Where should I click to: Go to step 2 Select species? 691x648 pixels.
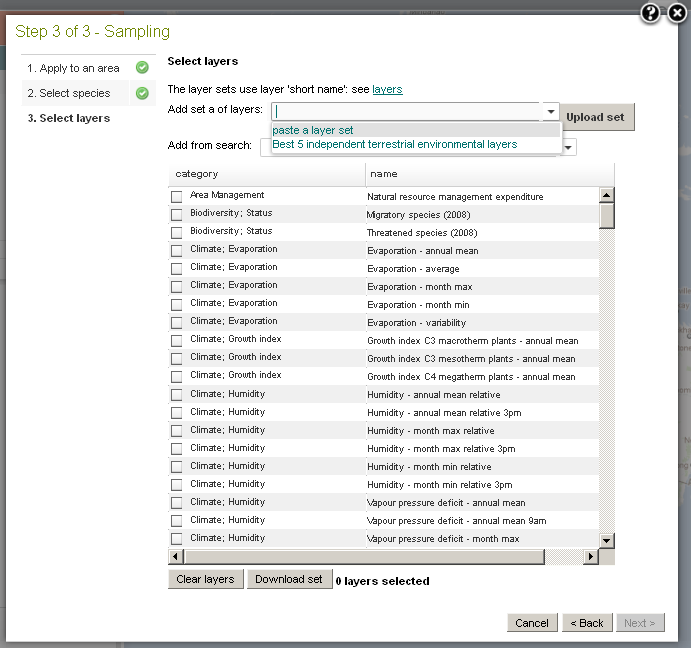click(x=75, y=93)
